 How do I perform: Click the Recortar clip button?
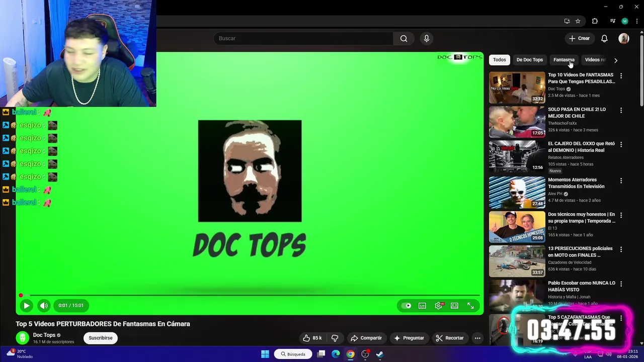pos(450,338)
